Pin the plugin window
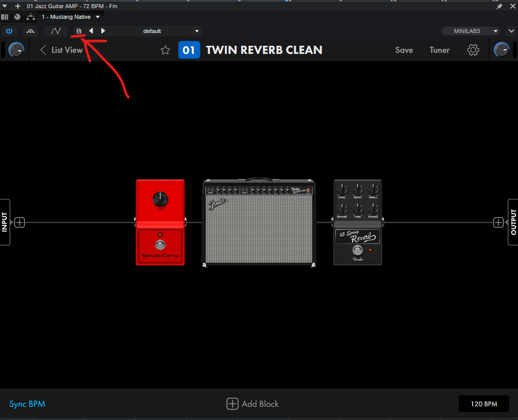The width and height of the screenshot is (518, 420). (499, 6)
